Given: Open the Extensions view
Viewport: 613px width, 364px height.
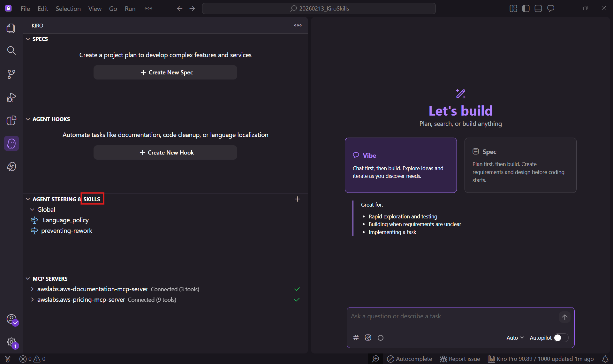Looking at the screenshot, I should tap(11, 120).
